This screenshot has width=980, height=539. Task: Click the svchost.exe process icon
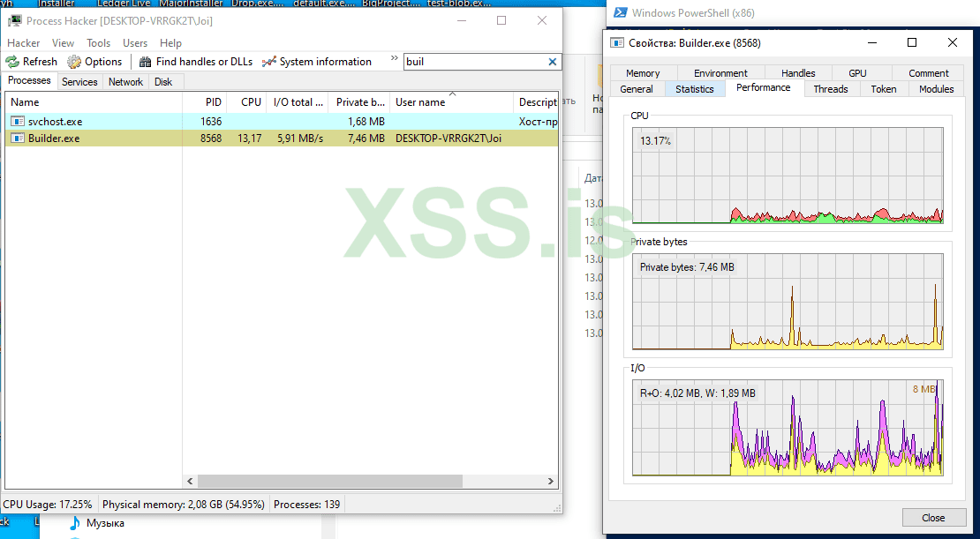[x=18, y=121]
